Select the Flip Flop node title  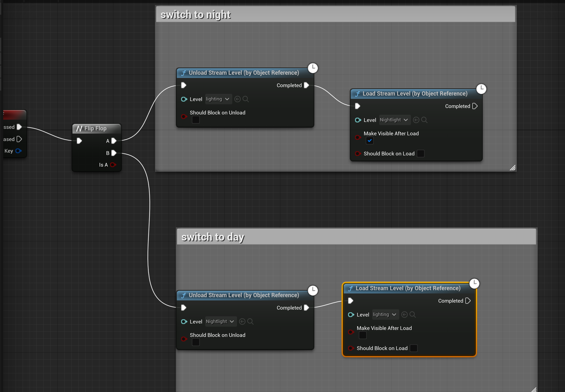point(95,128)
